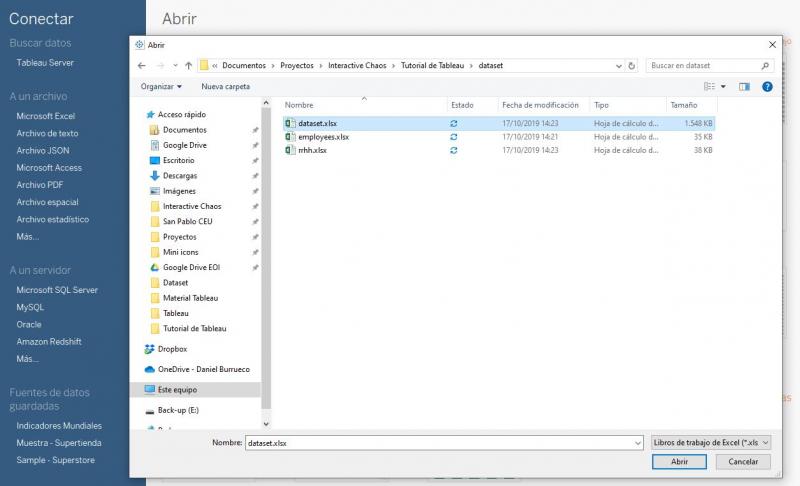Select Este equipo in navigation pane

tap(195, 390)
